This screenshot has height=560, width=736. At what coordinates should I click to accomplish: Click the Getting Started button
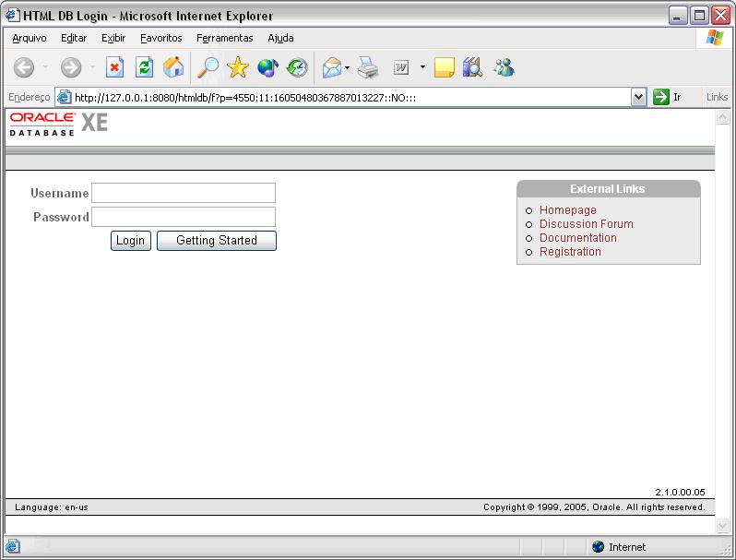point(217,241)
